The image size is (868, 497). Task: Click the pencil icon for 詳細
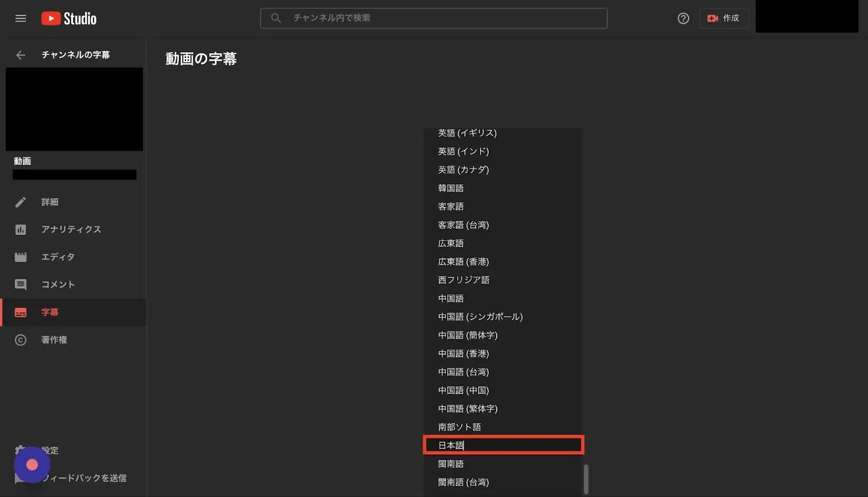point(21,202)
